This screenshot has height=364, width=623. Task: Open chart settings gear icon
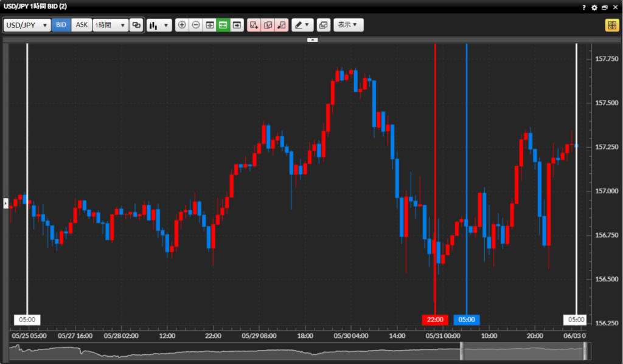point(594,7)
